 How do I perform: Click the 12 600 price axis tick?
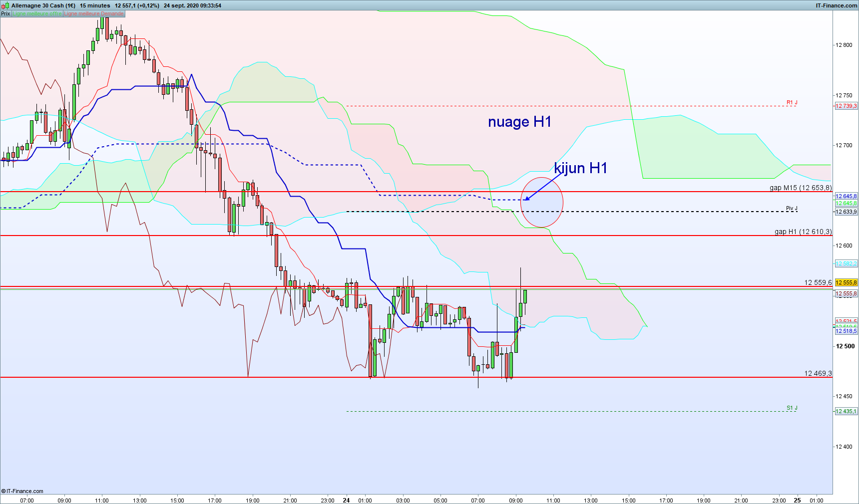844,246
